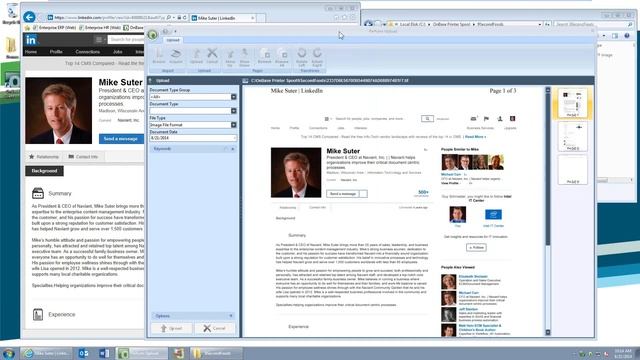640x360 pixels.
Task: Open the Document Type Group dropdown
Action: (x=233, y=97)
